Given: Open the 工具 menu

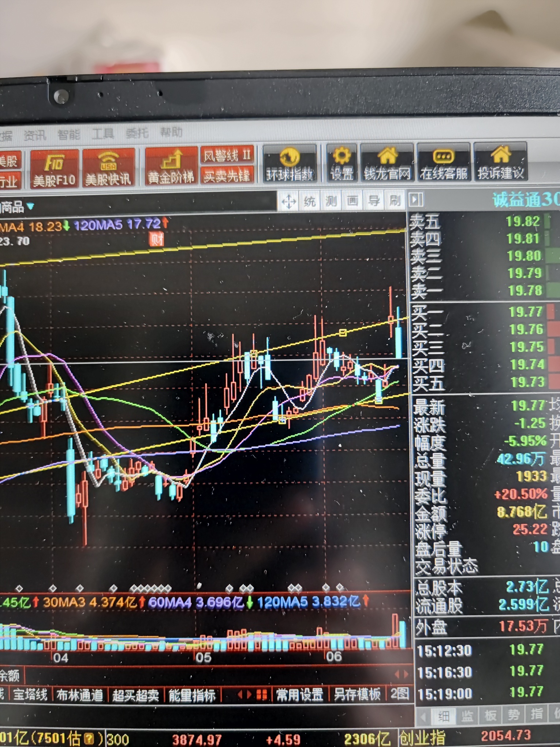Looking at the screenshot, I should [102, 134].
